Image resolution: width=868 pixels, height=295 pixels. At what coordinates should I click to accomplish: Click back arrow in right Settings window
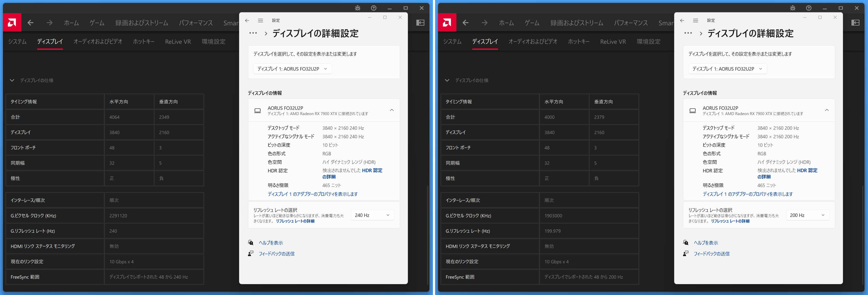pyautogui.click(x=682, y=21)
